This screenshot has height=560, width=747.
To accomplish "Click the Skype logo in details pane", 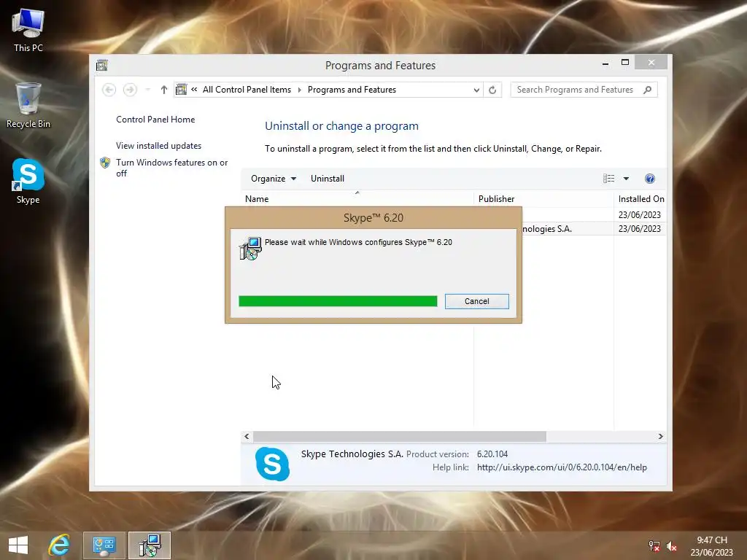I will click(x=273, y=464).
